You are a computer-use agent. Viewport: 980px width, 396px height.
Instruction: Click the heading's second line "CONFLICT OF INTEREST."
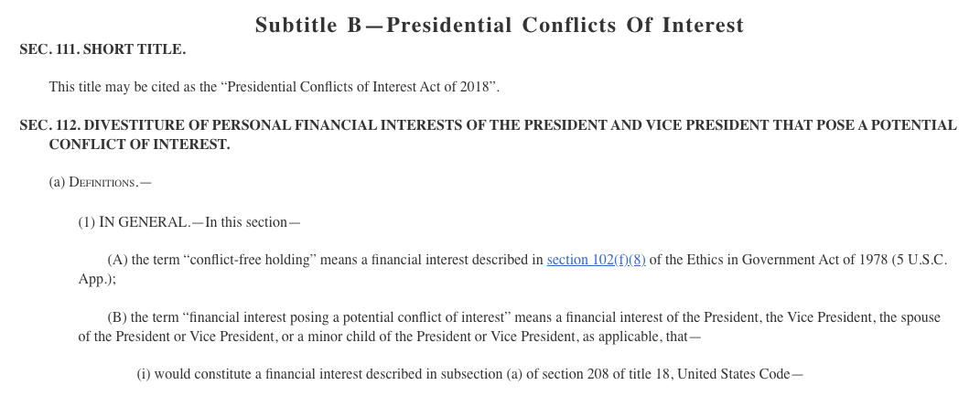(x=139, y=144)
